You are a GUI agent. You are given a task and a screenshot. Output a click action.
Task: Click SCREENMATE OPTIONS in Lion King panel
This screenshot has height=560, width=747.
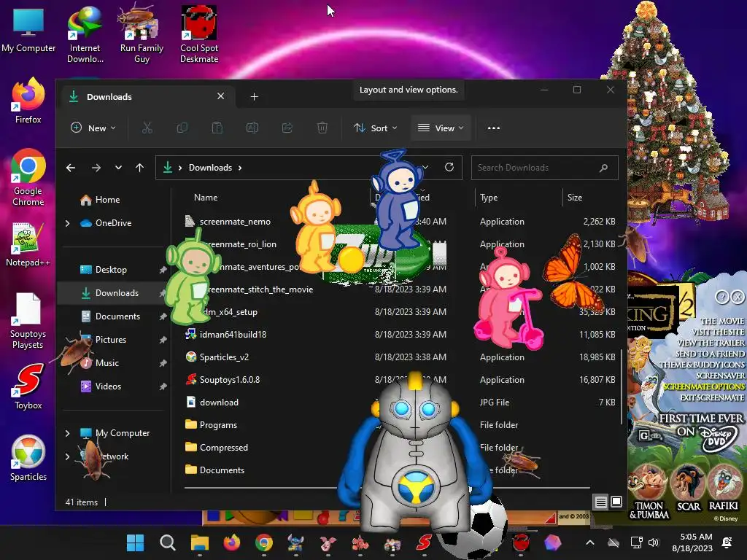(x=704, y=386)
